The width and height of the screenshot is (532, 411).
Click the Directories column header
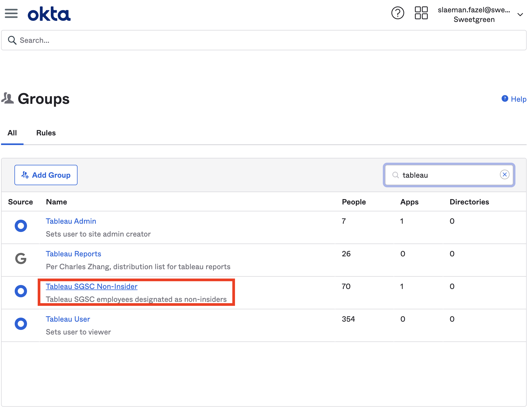coord(469,202)
